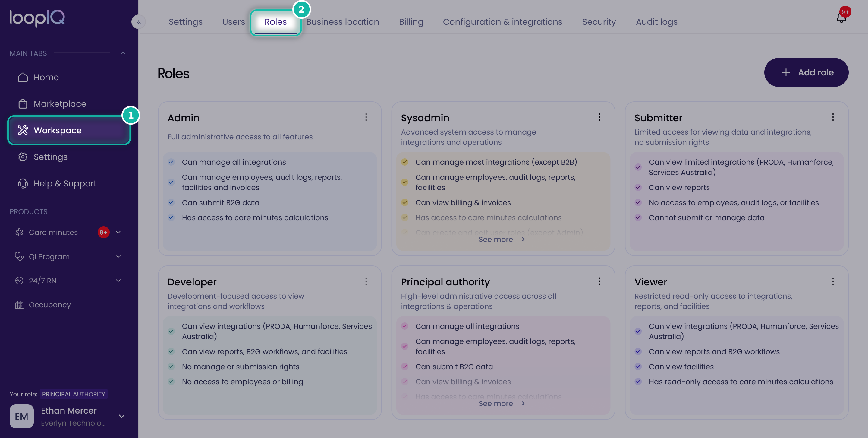868x438 pixels.
Task: Expand the QI Program submenu chevron
Action: coord(118,257)
